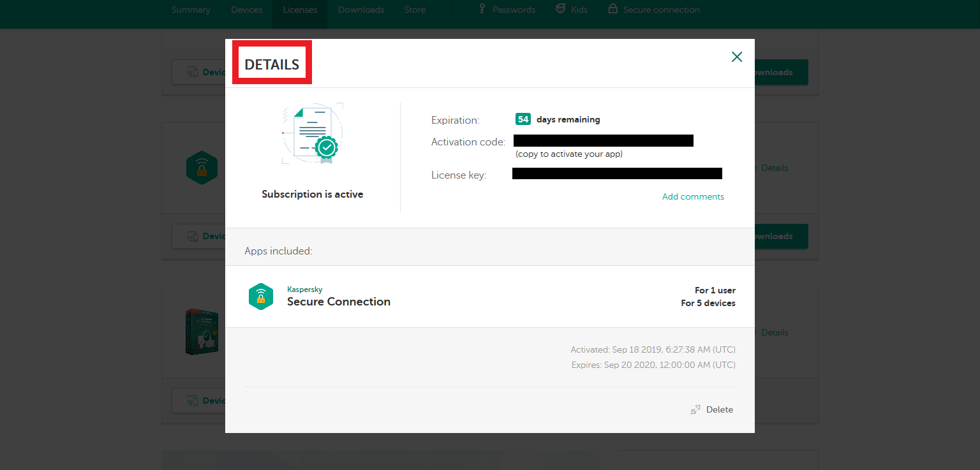Click the "days remaining" text
Viewport: 980px width, 470px height.
point(568,119)
